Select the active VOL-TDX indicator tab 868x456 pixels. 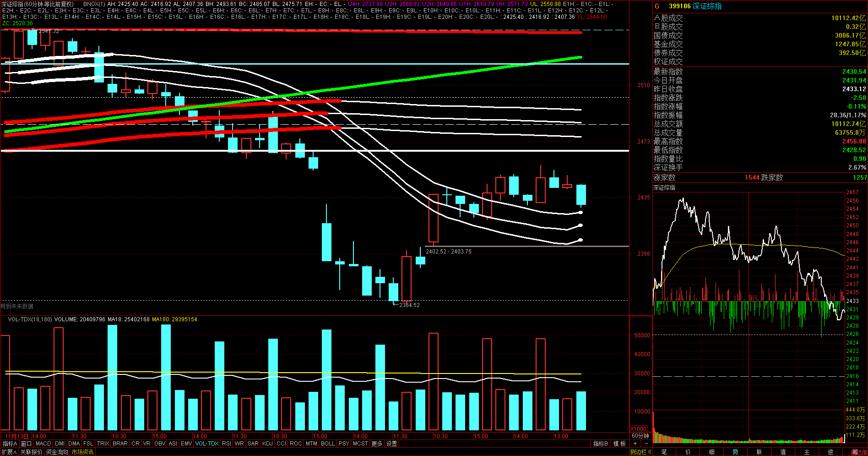pyautogui.click(x=207, y=444)
